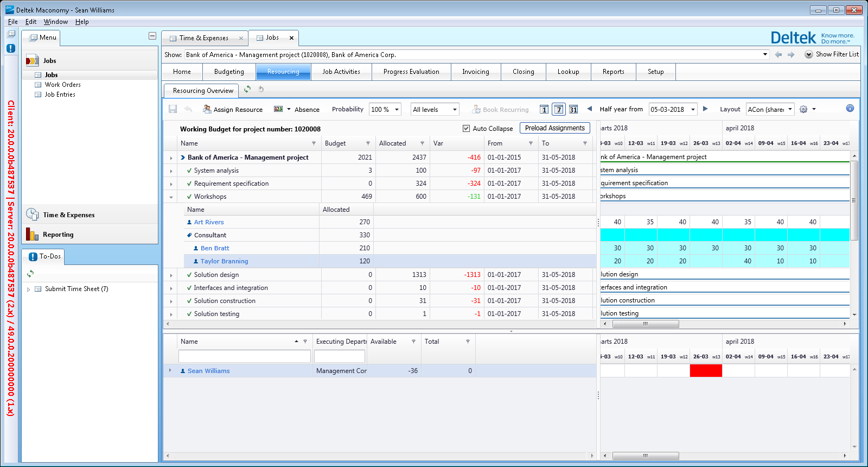Switch to day view calendar icon
Viewport: 868px width, 467px height.
(x=544, y=109)
